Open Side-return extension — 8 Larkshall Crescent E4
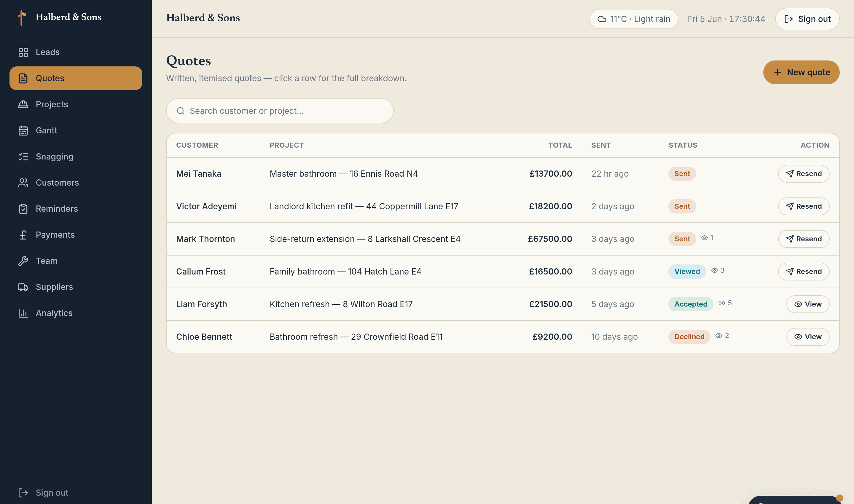This screenshot has width=854, height=504. [x=365, y=239]
